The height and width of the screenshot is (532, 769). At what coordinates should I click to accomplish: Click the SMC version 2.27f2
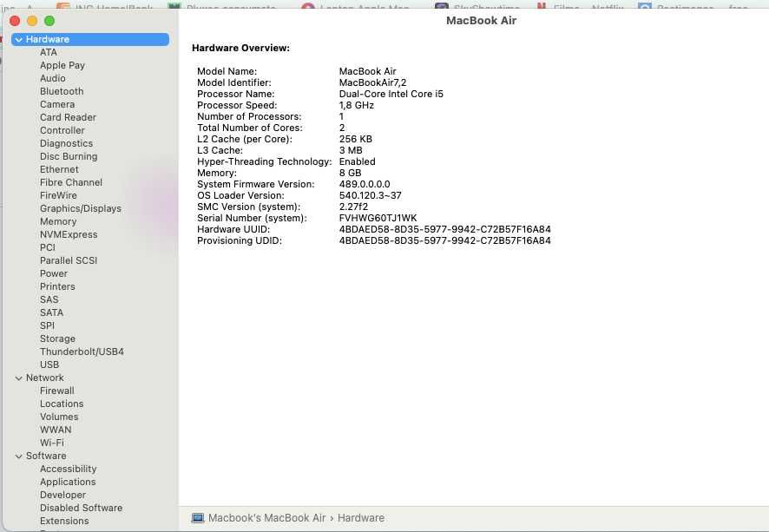[x=353, y=207]
